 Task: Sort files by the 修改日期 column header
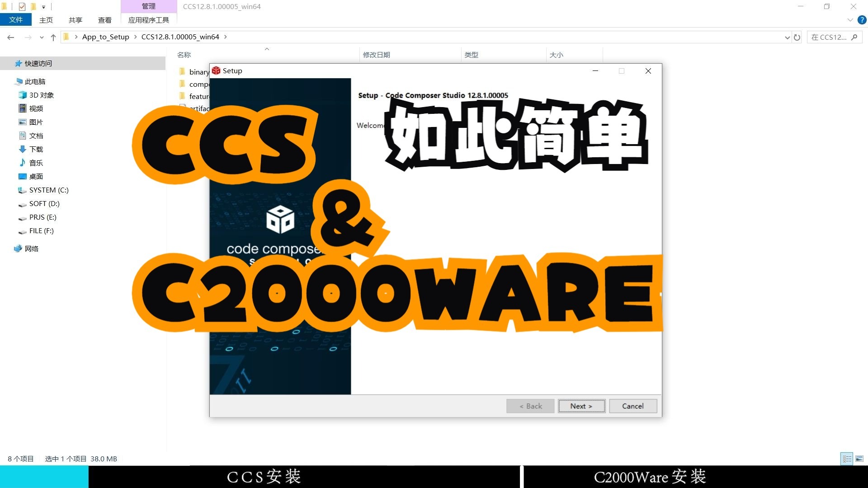(377, 54)
